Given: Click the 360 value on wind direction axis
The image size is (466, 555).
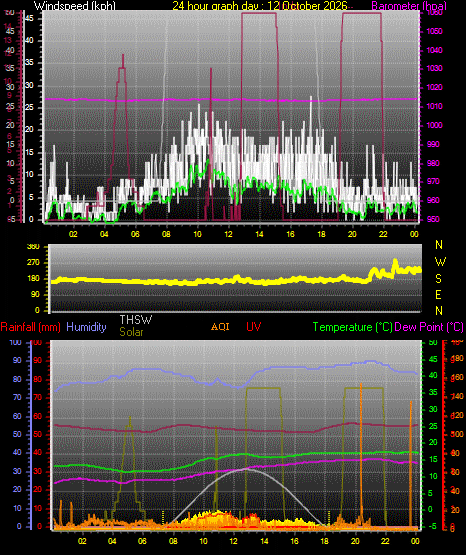Looking at the screenshot, I should coord(33,247).
